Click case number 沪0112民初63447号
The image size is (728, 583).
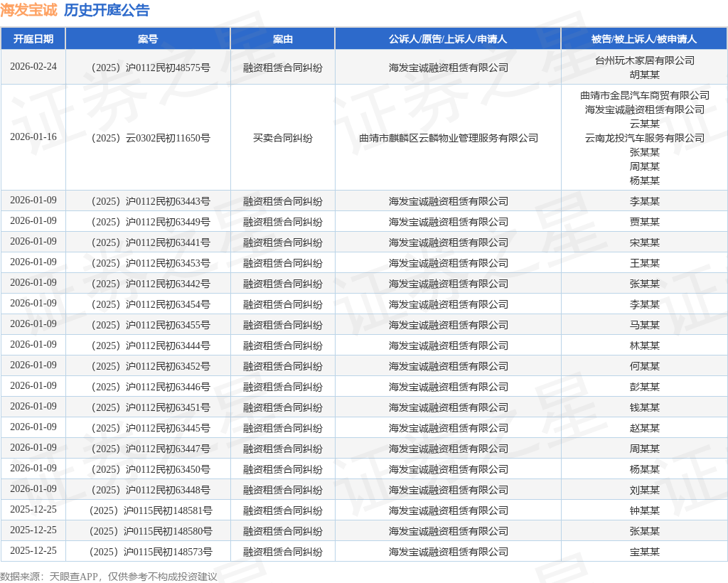click(x=151, y=449)
